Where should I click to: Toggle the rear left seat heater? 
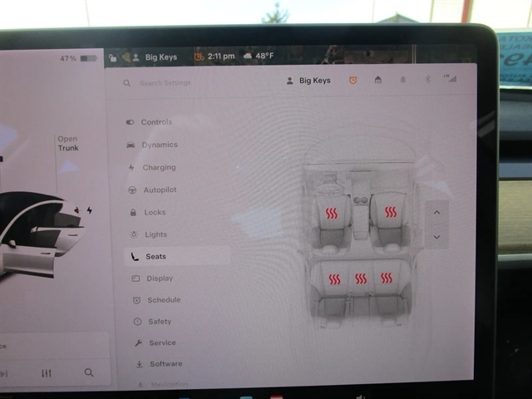[x=334, y=278]
